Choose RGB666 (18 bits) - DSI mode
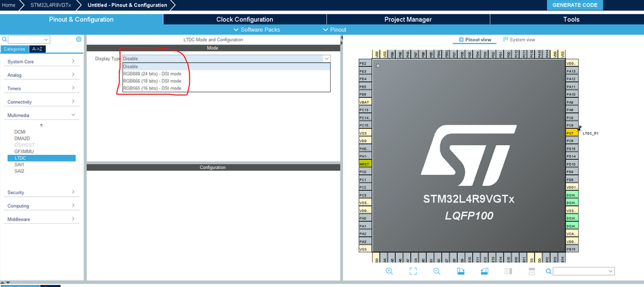644x287 pixels. point(226,81)
